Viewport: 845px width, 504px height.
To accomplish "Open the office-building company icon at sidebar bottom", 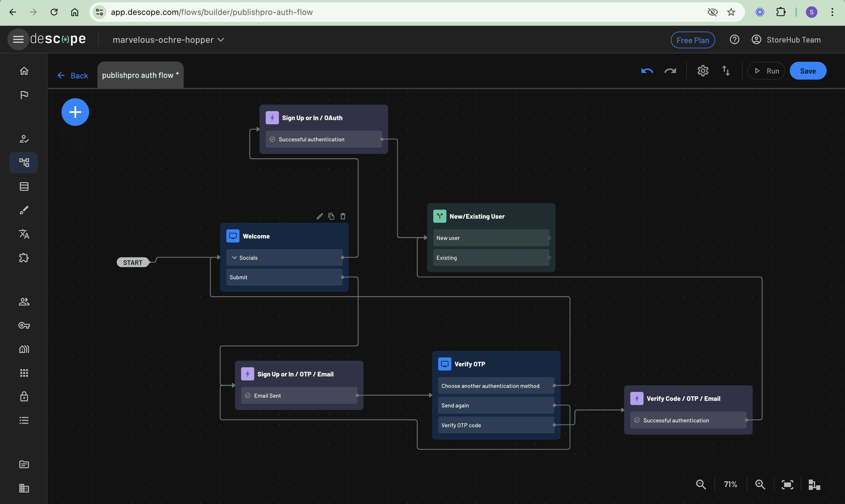I will [x=24, y=488].
